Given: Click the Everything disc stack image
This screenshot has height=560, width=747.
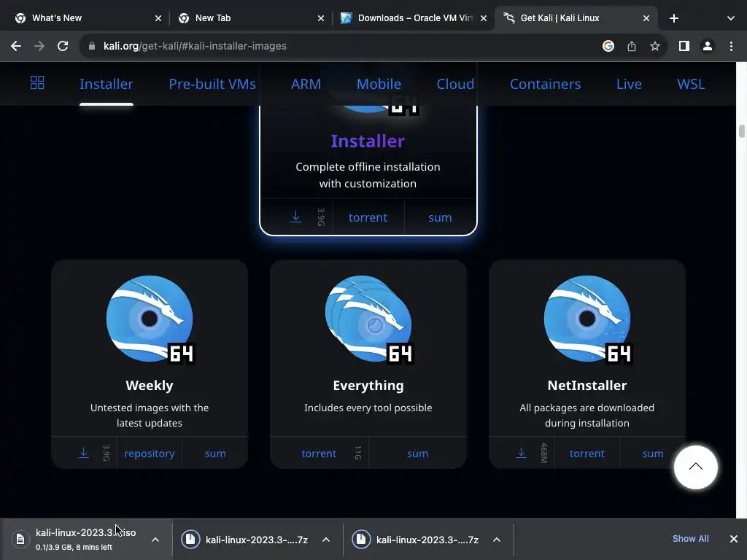Looking at the screenshot, I should tap(368, 319).
